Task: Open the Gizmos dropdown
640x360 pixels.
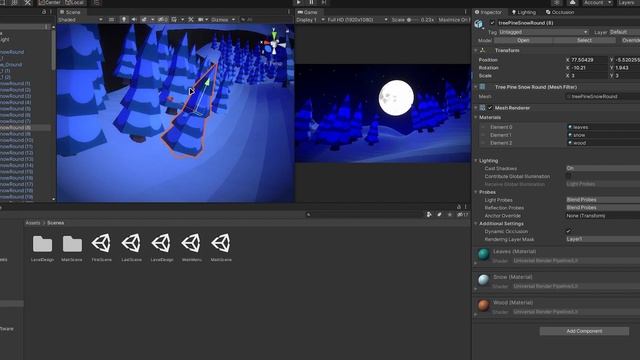Action: coord(223,20)
